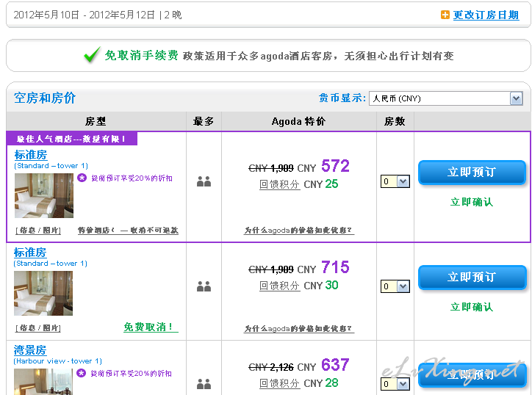Click the two-person occupancy icon in the CNY 715 row
Screen dimensions: 532x395
click(x=204, y=286)
